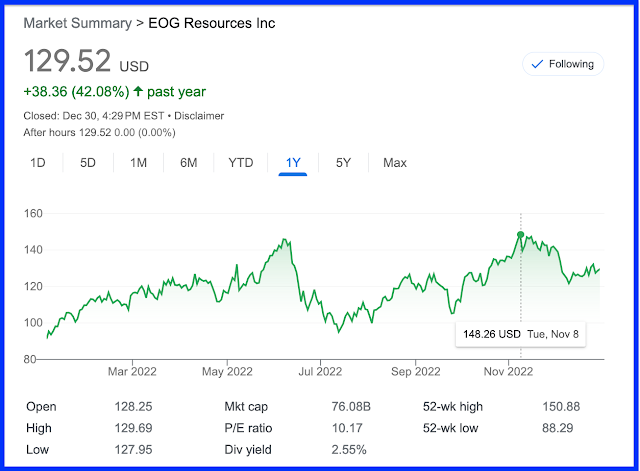Click the Closed: Dec 30 timestamp text
This screenshot has height=471, width=640.
pyautogui.click(x=93, y=116)
